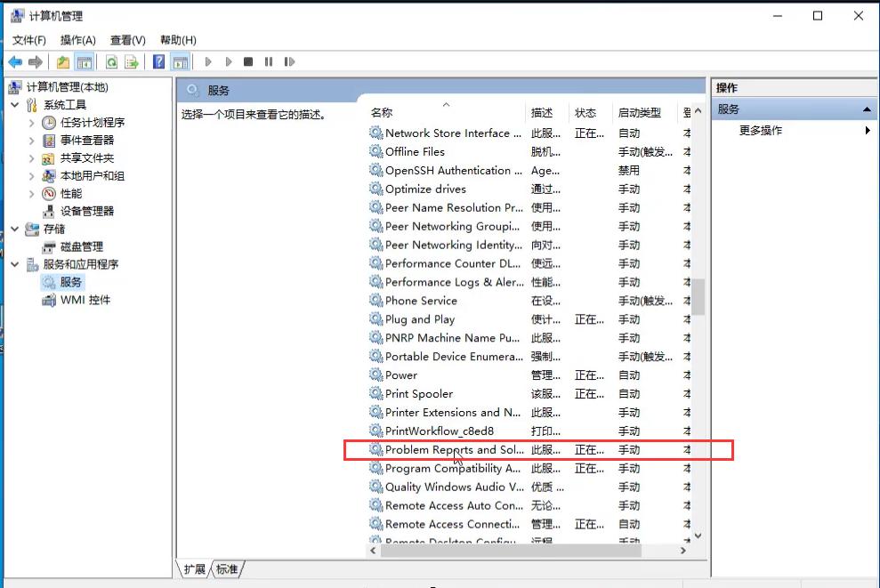Image resolution: width=880 pixels, height=588 pixels.
Task: Click the horizontal scrollbar left arrow
Action: tap(373, 551)
